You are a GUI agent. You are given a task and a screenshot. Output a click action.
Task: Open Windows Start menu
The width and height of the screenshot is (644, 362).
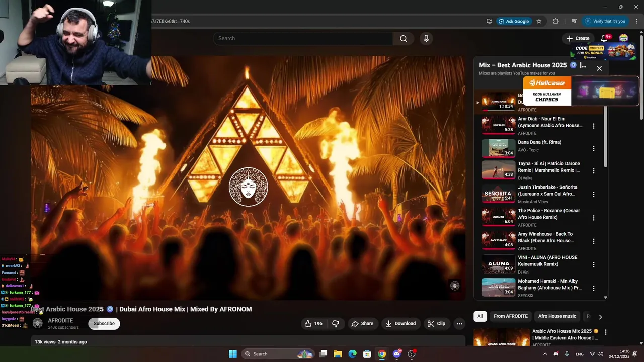(x=233, y=354)
